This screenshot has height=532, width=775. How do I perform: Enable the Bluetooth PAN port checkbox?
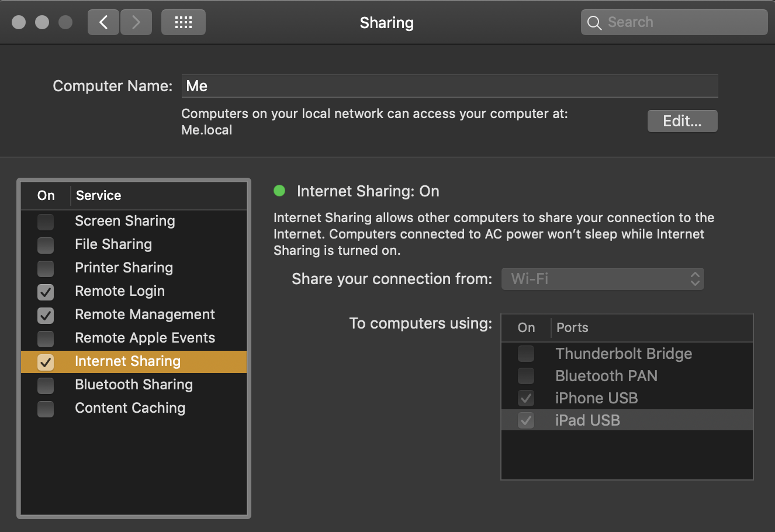coord(526,376)
